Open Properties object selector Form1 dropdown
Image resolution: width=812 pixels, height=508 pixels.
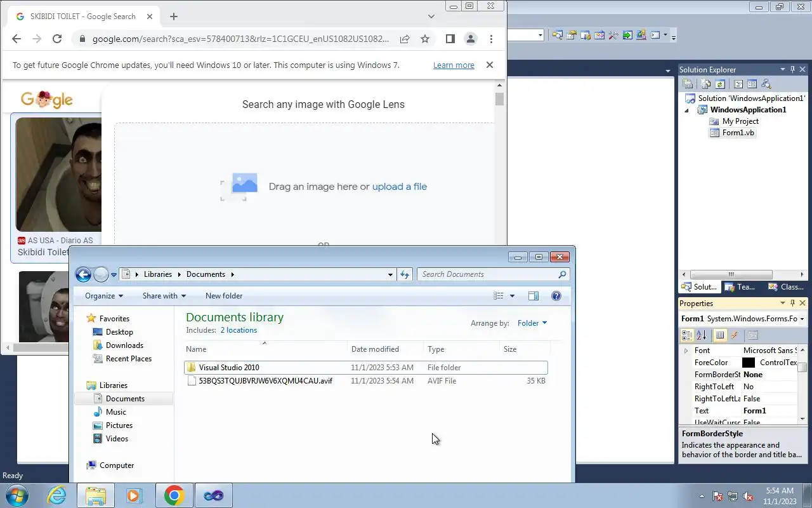(802, 319)
